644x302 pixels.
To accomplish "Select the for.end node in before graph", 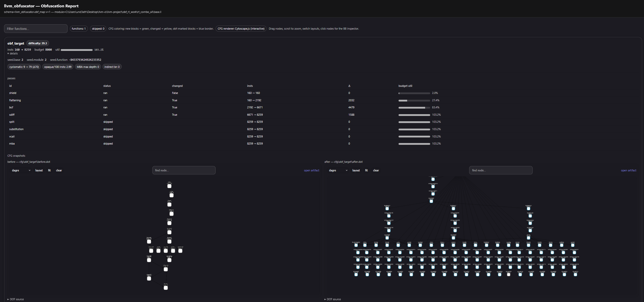I will (x=169, y=241).
